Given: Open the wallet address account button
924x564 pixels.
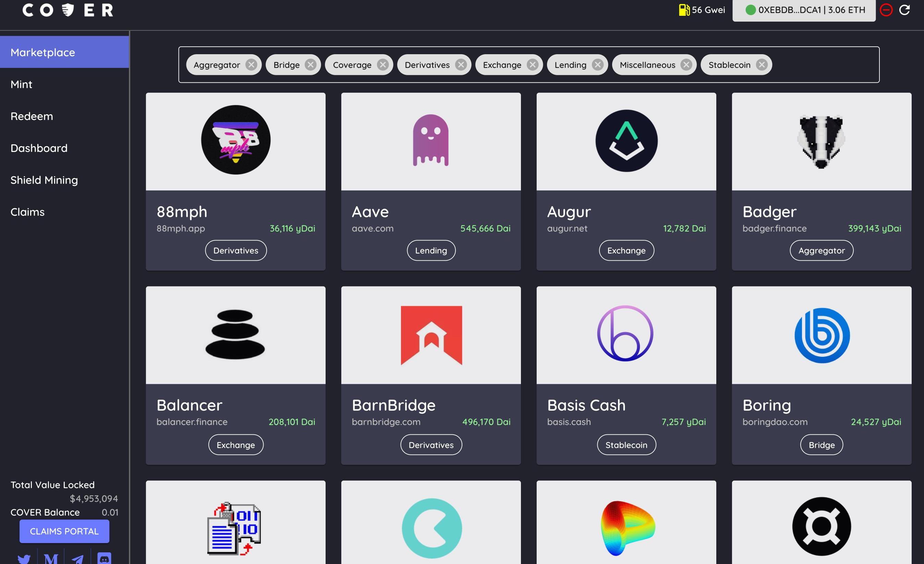Looking at the screenshot, I should tap(804, 10).
